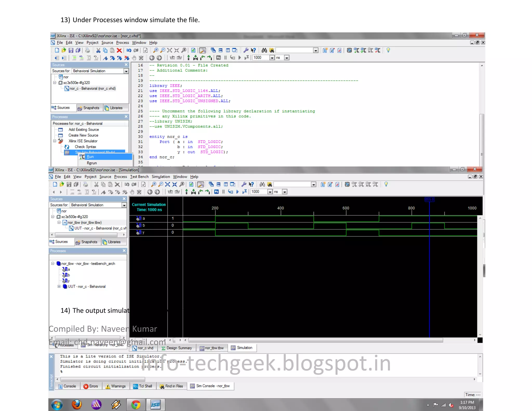Expand the UUT - nor_c - Behavioral node
Screen dimensions: 532x411
pos(59,286)
